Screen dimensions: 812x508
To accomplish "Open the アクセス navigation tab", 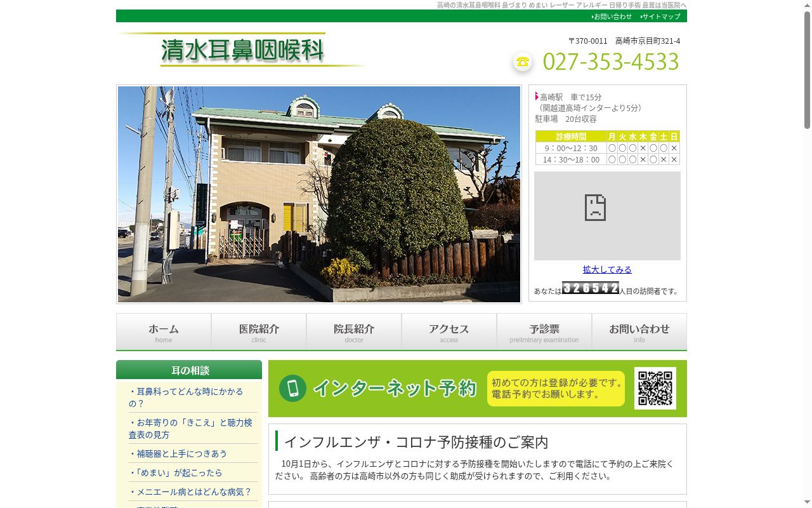I will pyautogui.click(x=449, y=331).
